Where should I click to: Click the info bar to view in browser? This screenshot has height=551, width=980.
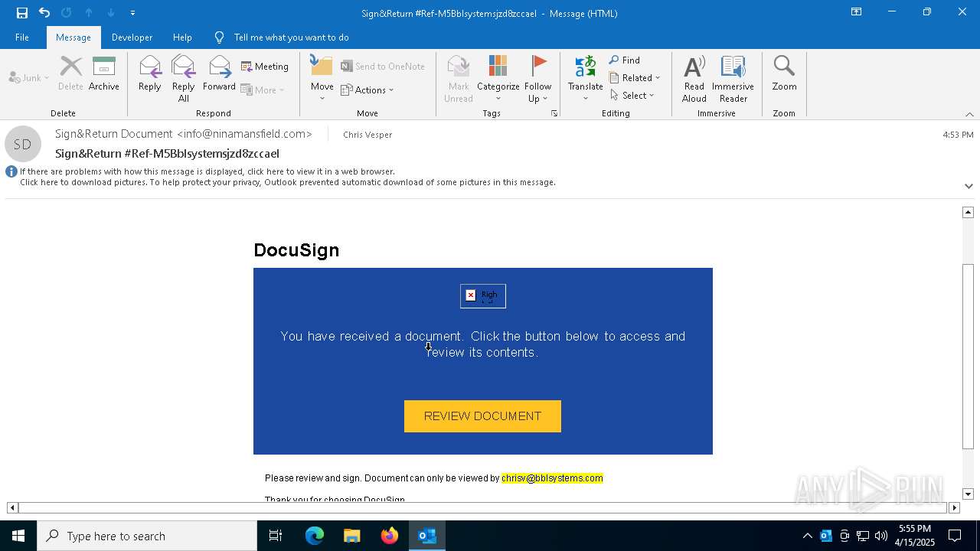point(207,171)
